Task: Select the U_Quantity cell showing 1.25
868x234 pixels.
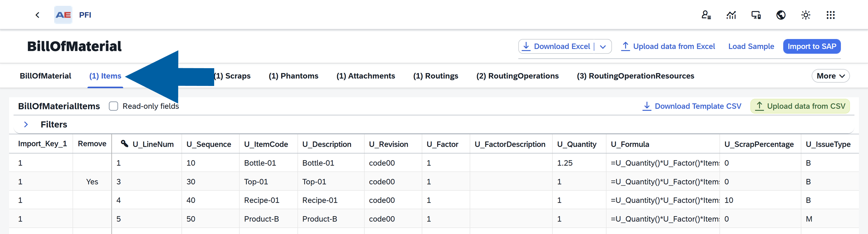Action: click(565, 163)
